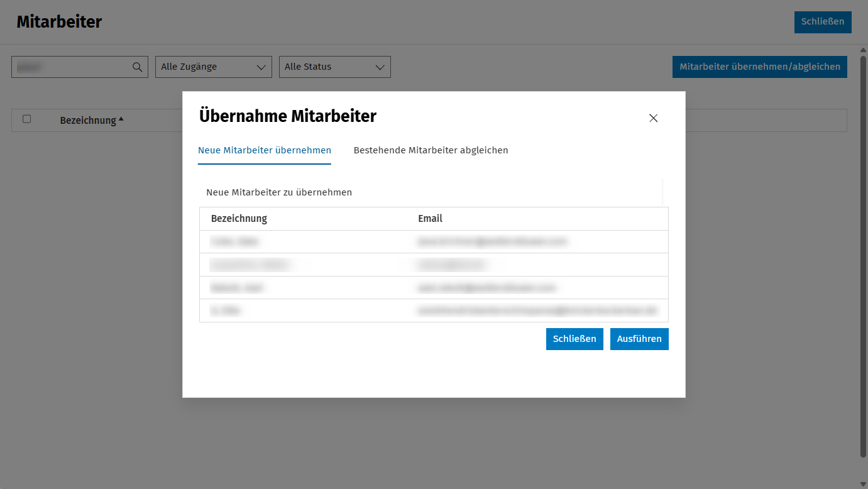The height and width of the screenshot is (489, 868).
Task: Select Neue Mitarbeiter übernehmen tab
Action: [x=265, y=150]
